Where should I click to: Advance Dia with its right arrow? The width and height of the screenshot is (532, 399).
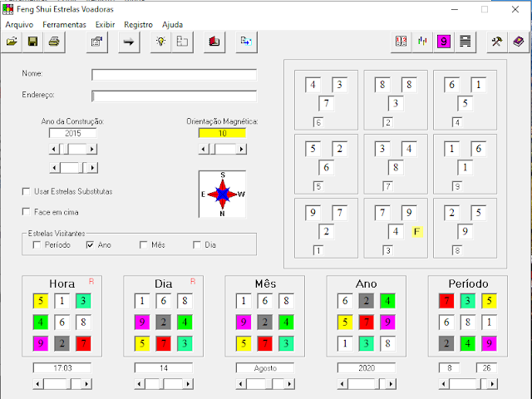click(188, 384)
